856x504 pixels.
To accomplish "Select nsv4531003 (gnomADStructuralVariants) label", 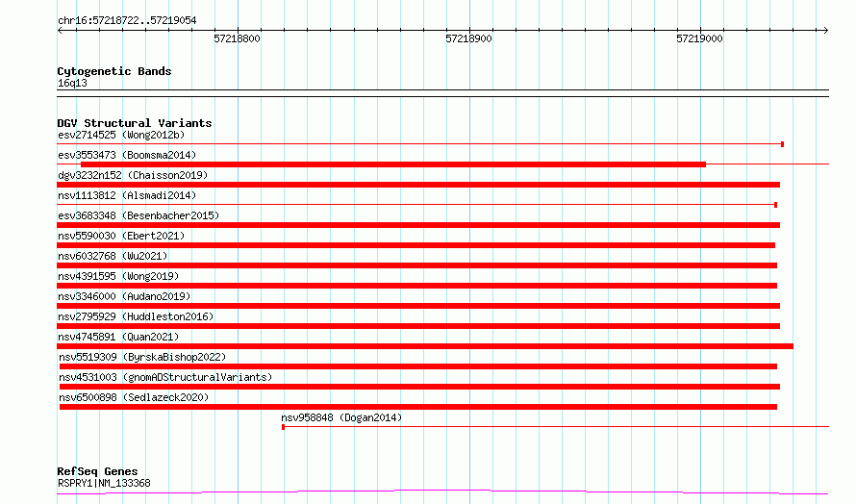I will pyautogui.click(x=165, y=377).
